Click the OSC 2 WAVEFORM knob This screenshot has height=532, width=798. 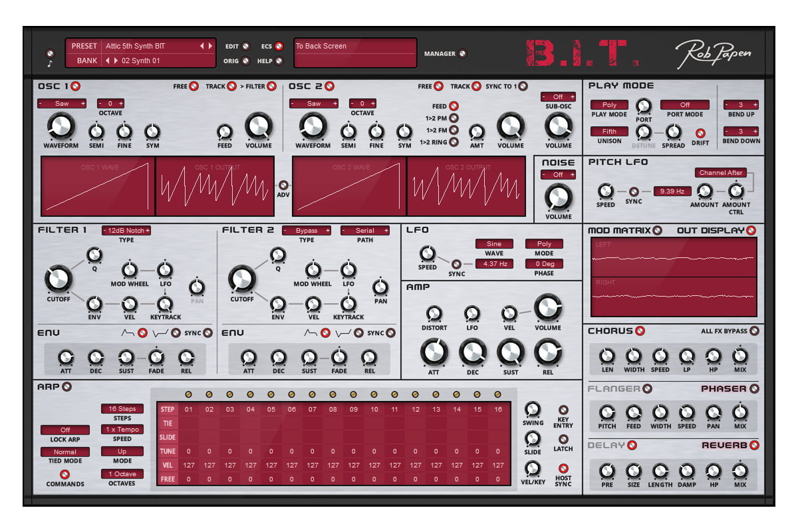tap(313, 125)
